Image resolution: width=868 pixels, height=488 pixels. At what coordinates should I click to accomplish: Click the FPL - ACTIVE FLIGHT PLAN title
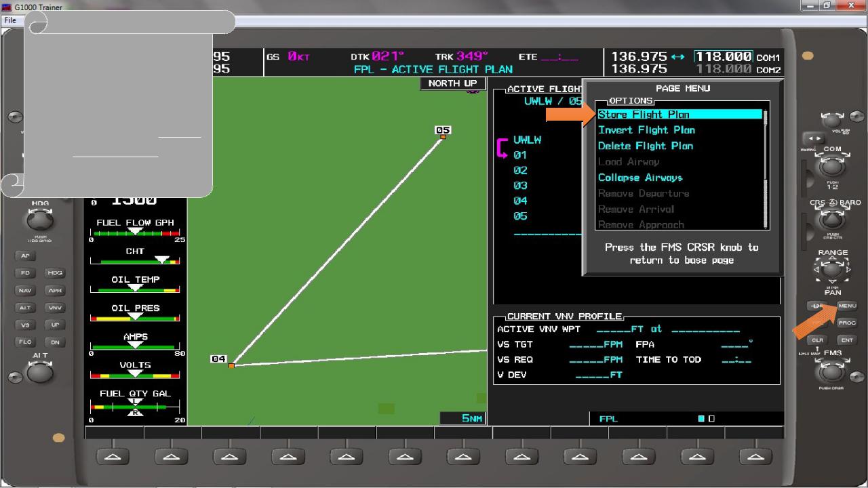click(433, 69)
